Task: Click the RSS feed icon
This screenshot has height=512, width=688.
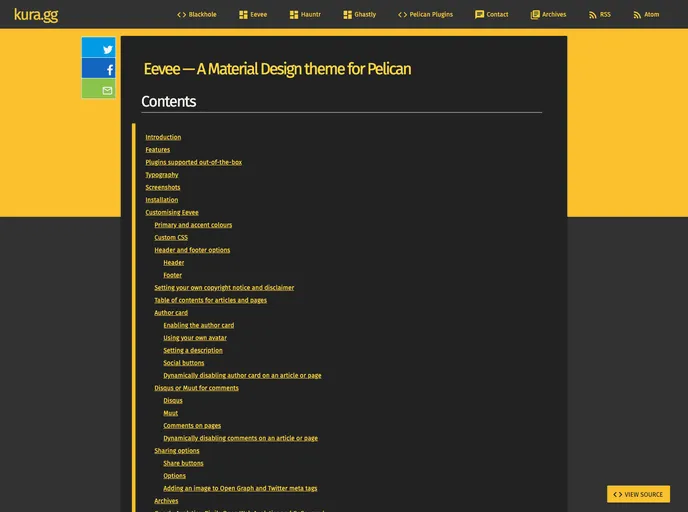Action: tap(593, 15)
